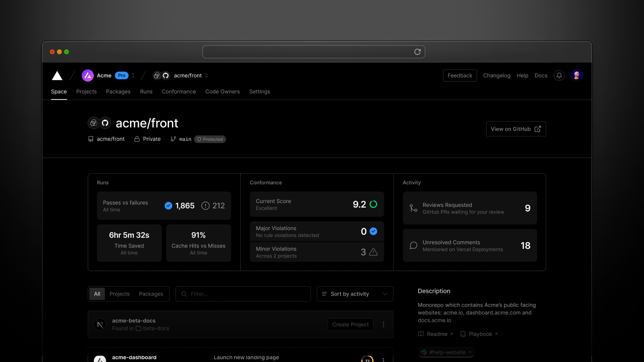Open the Settings tab
The height and width of the screenshot is (362, 644).
[x=260, y=92]
